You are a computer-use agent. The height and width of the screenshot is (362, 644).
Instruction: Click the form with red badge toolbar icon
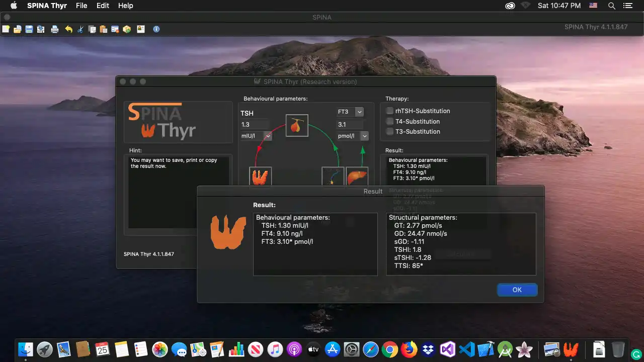tap(115, 29)
